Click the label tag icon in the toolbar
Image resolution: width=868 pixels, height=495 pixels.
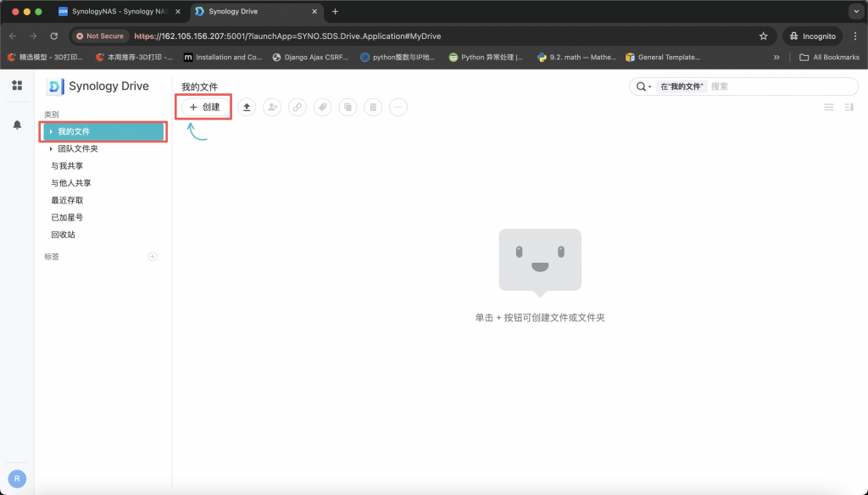click(x=322, y=107)
